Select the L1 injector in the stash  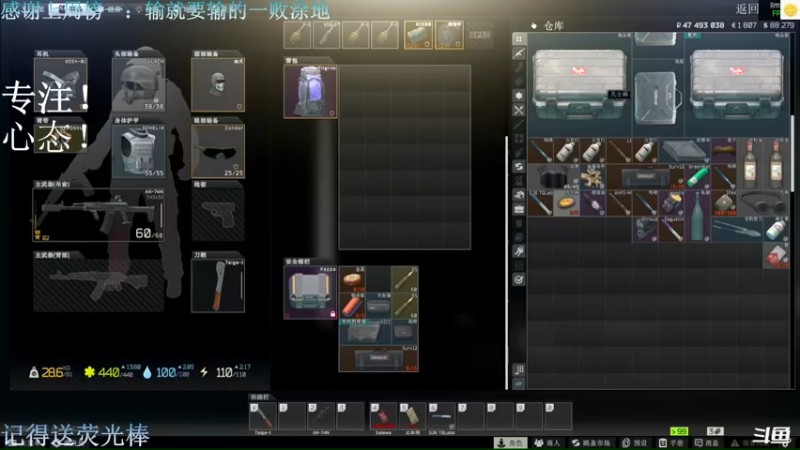pyautogui.click(x=619, y=151)
